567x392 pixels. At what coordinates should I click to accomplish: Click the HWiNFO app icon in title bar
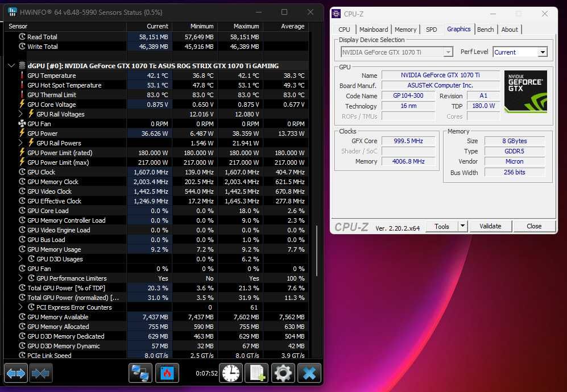click(13, 12)
